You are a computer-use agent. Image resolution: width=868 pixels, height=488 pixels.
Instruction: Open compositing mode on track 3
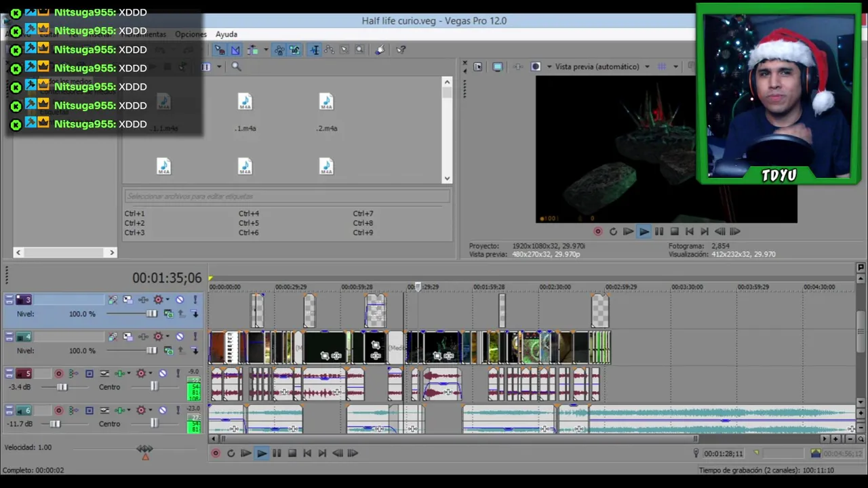(x=168, y=314)
